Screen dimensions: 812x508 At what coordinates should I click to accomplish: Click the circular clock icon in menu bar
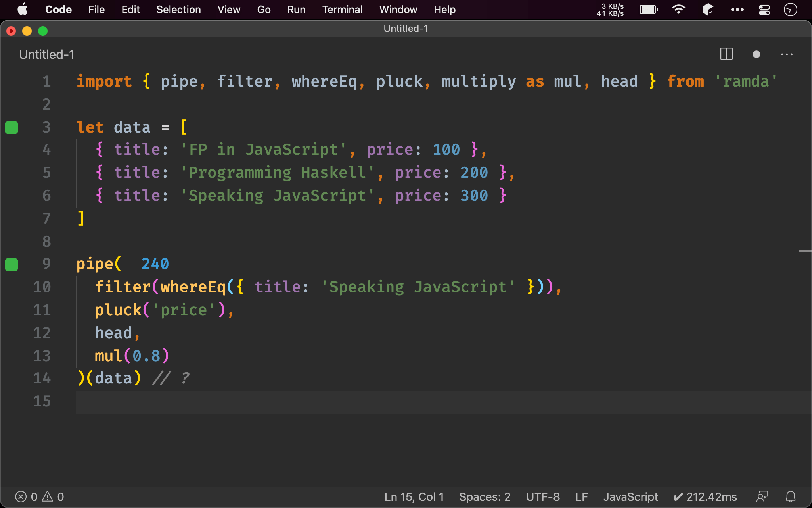pos(790,10)
